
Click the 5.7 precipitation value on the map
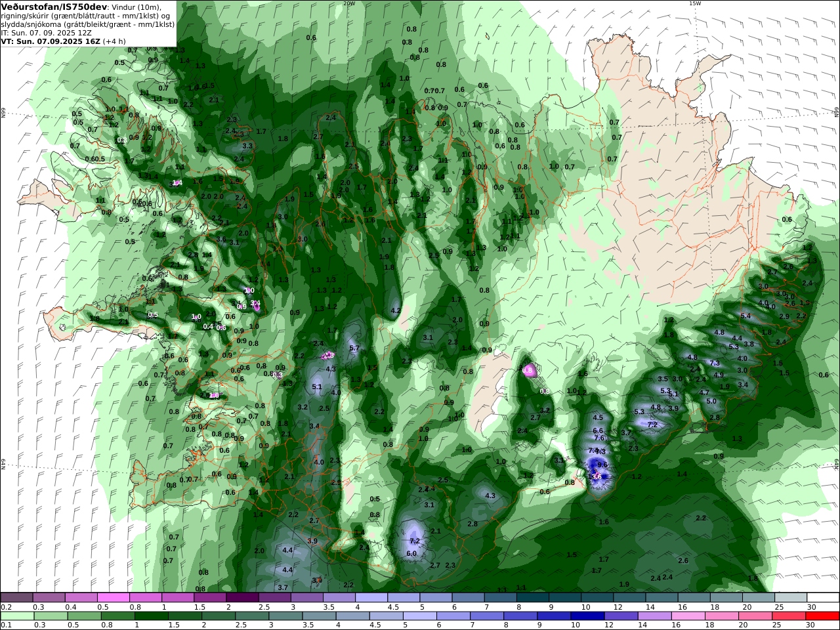click(354, 348)
